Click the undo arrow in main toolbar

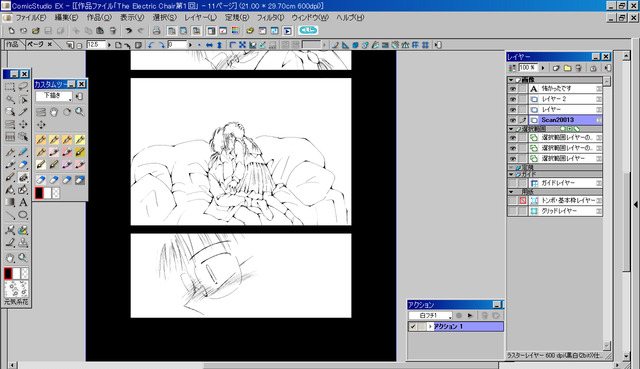point(129,31)
